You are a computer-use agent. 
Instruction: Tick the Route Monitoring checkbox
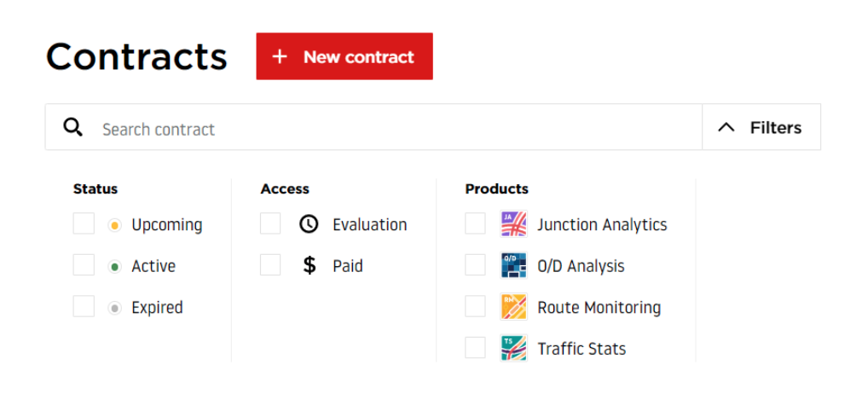[475, 306]
